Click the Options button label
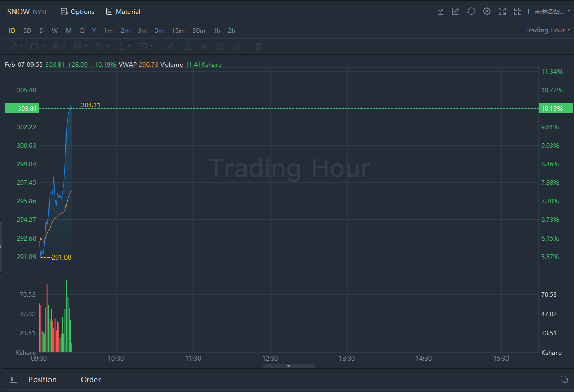Screen dimensions: 574x392 click(83, 12)
